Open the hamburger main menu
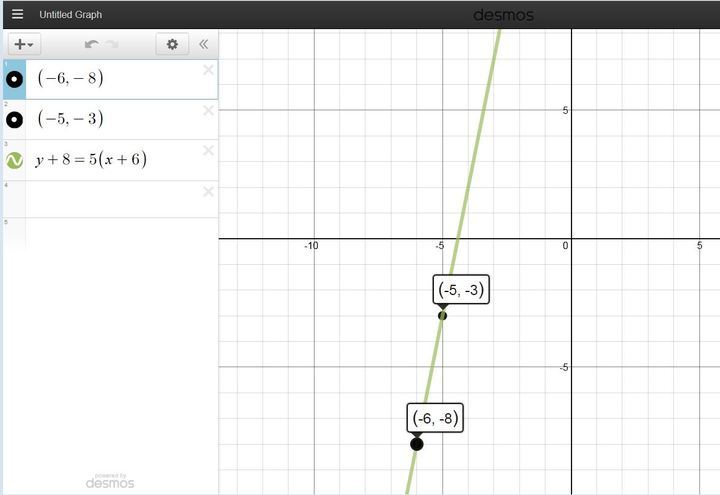Screen dimensions: 720x495 (x=17, y=15)
